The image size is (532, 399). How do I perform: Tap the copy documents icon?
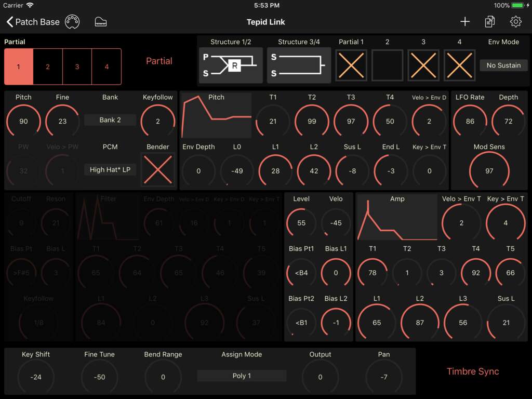pos(489,22)
